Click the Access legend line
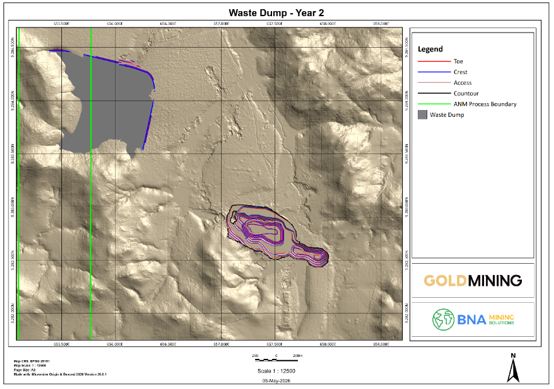The width and height of the screenshot is (554, 389). pyautogui.click(x=434, y=83)
